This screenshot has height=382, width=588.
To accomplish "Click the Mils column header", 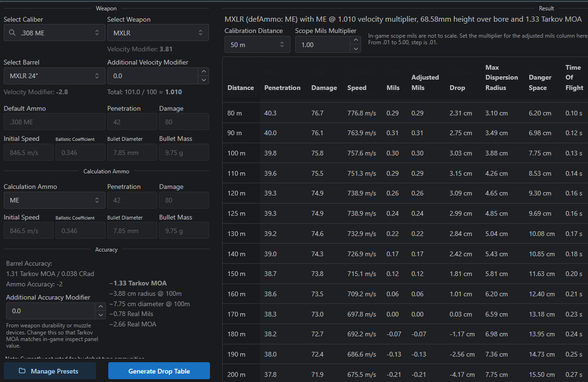I will pos(393,88).
